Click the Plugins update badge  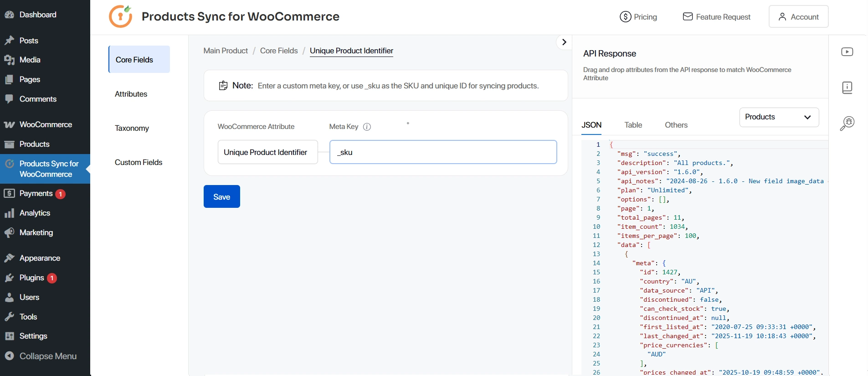[x=52, y=278]
